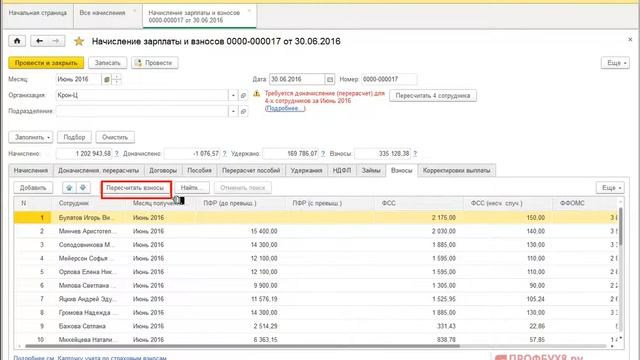The width and height of the screenshot is (640, 360).
Task: Select row Мейерсон Софья
Action: click(316, 258)
